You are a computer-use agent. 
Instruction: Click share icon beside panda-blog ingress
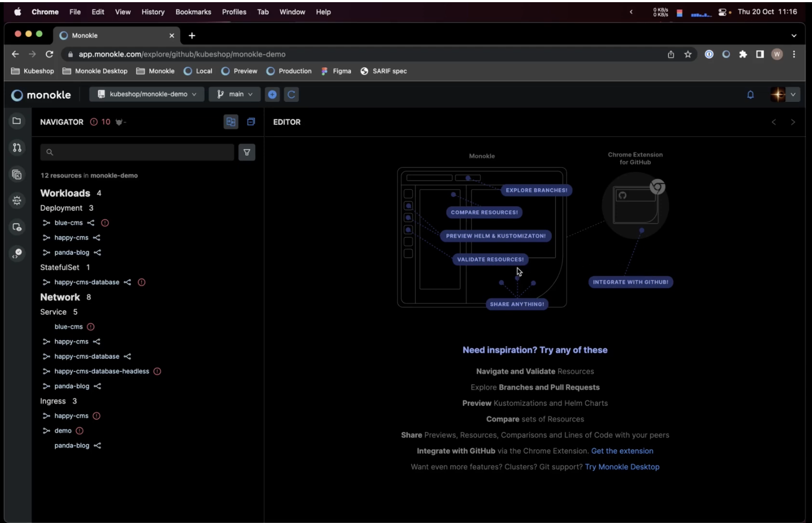98,446
